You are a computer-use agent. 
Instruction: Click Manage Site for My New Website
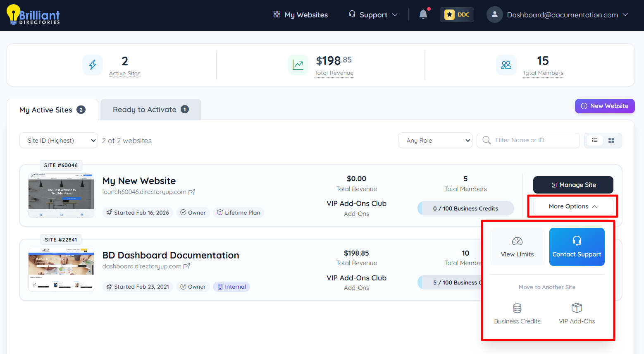573,185
